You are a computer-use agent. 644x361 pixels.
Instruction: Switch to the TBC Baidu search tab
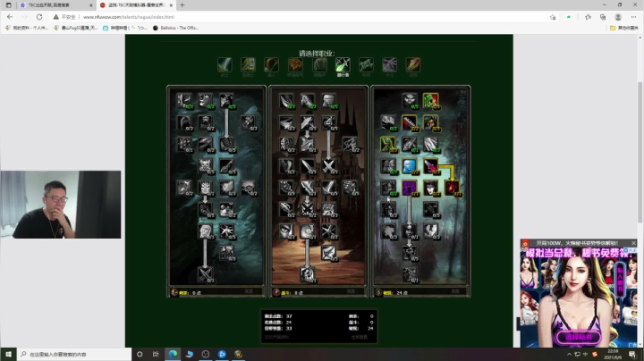pos(55,5)
